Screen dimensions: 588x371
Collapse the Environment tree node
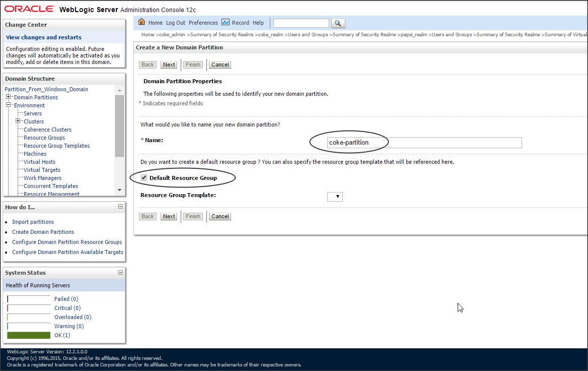tap(8, 105)
